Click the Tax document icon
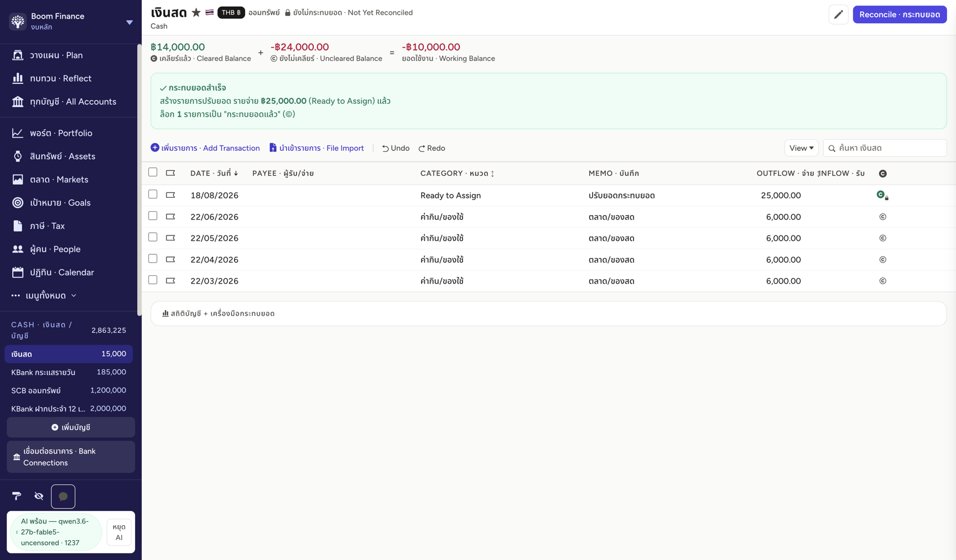The width and height of the screenshot is (956, 560). click(x=18, y=226)
